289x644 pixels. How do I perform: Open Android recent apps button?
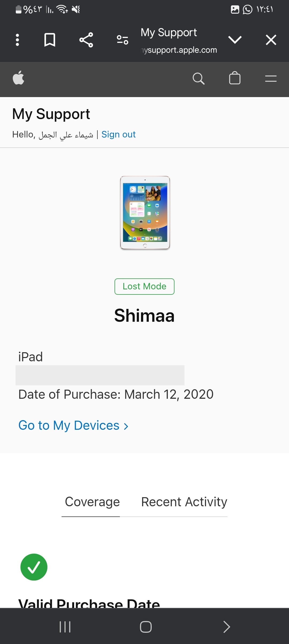(65, 627)
